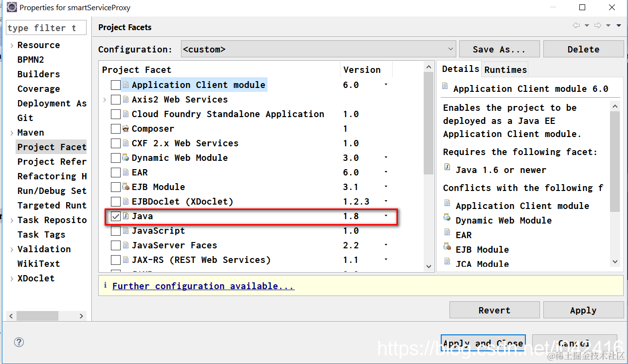Click Apply and Close button

pos(483,343)
